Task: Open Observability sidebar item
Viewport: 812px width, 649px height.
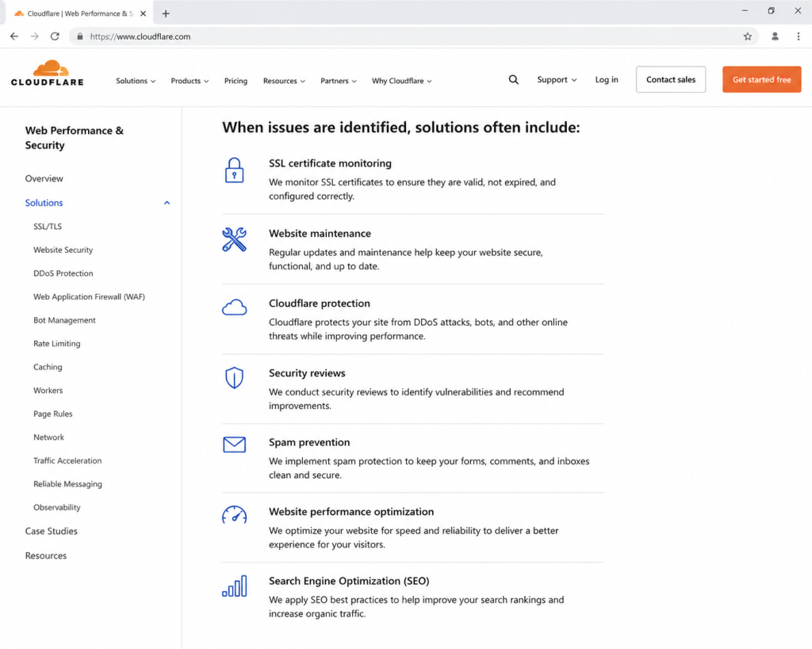Action: [57, 507]
